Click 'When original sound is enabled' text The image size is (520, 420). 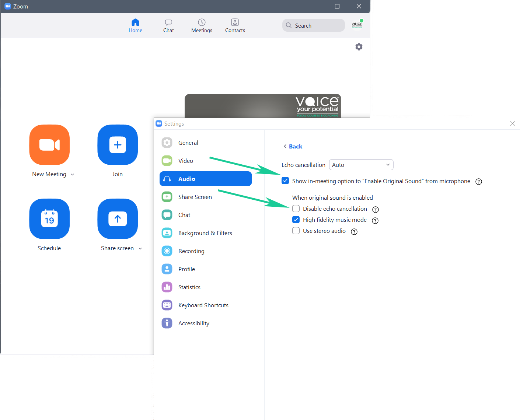332,197
